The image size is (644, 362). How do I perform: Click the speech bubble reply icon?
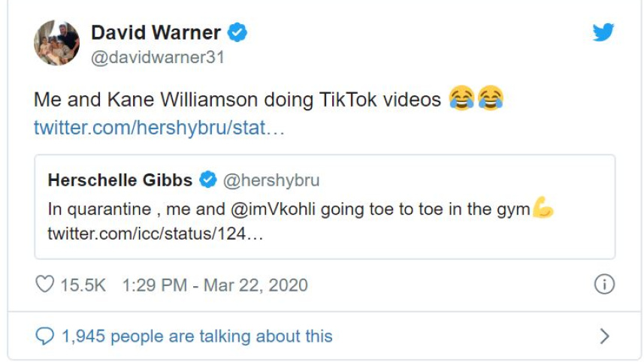click(45, 336)
